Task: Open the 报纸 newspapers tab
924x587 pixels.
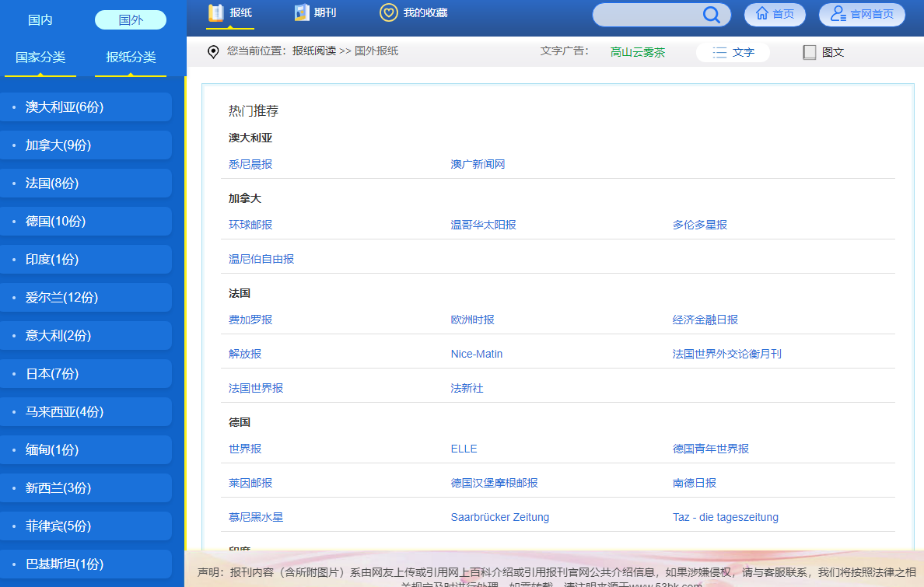Action: pos(230,13)
